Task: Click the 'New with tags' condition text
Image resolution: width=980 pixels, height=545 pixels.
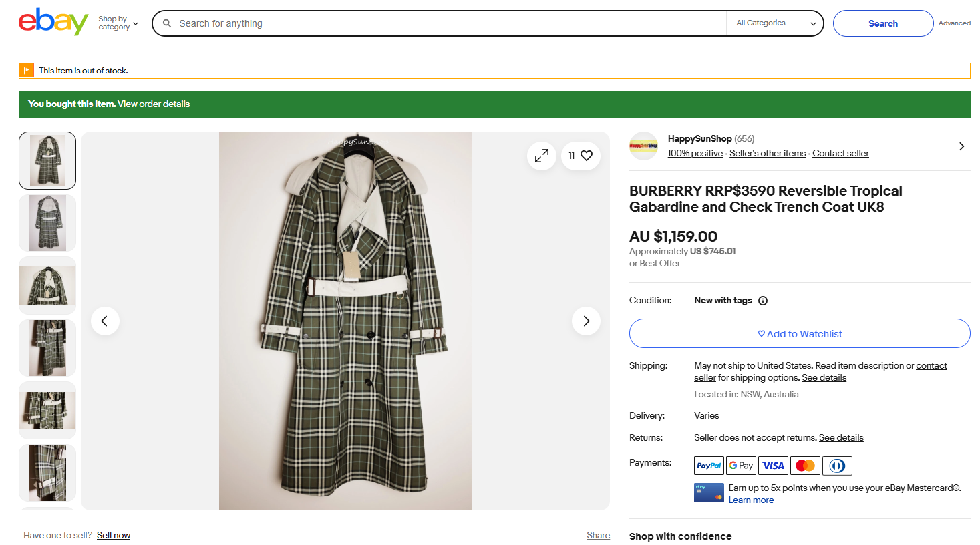Action: pyautogui.click(x=723, y=301)
